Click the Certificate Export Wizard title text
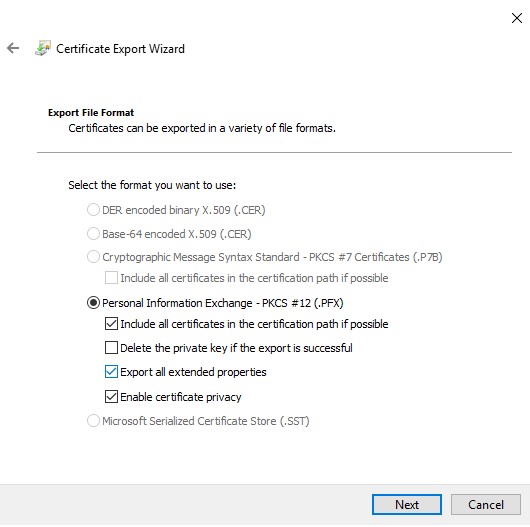530x527 pixels. 120,49
